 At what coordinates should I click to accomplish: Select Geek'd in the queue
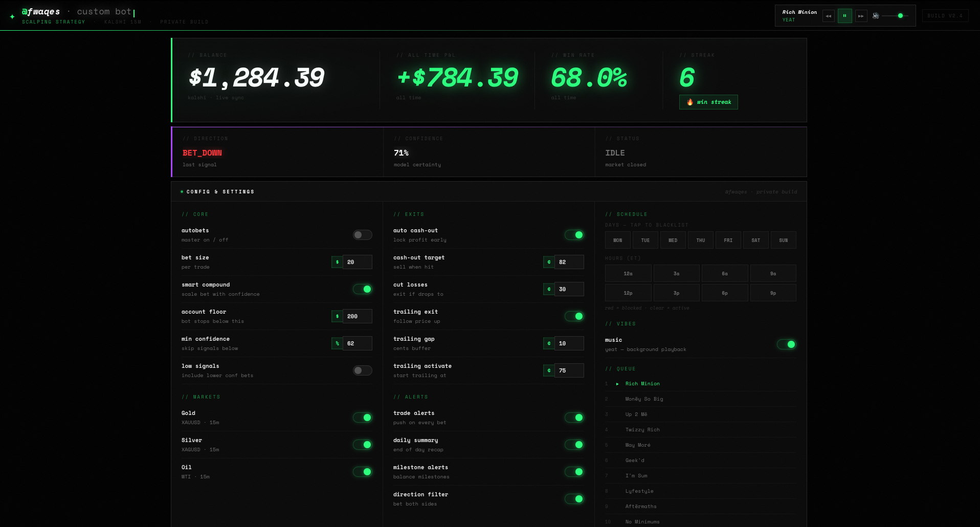pos(701,460)
